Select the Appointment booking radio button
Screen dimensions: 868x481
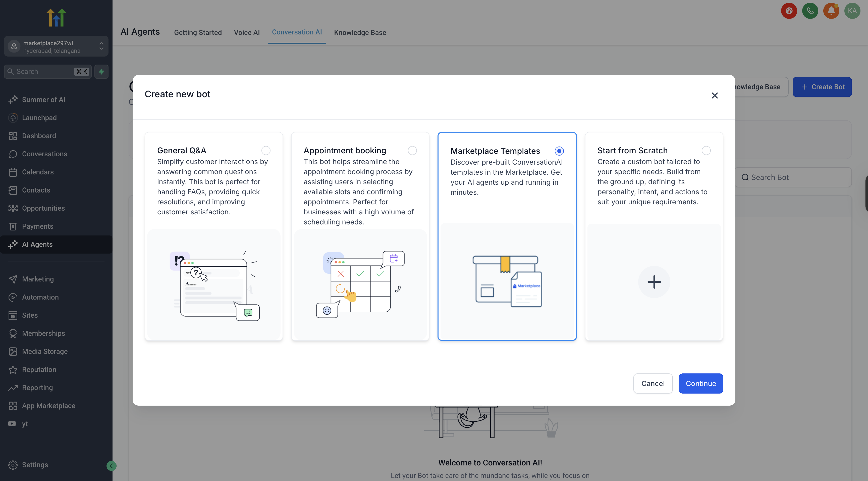(x=412, y=150)
